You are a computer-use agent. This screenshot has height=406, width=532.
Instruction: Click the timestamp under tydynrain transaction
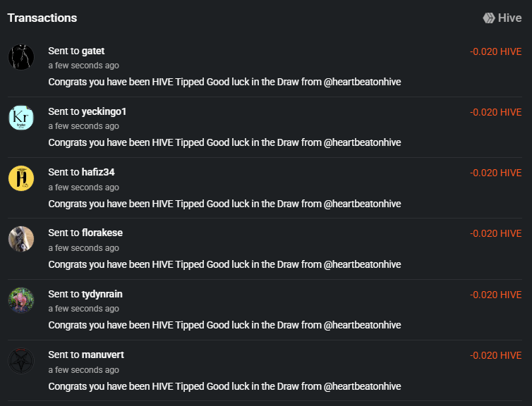(83, 309)
